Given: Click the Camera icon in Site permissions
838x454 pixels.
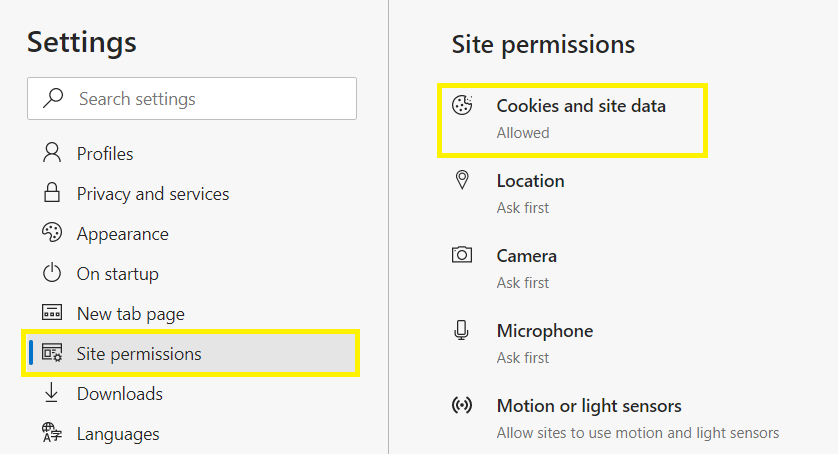Looking at the screenshot, I should tap(462, 256).
